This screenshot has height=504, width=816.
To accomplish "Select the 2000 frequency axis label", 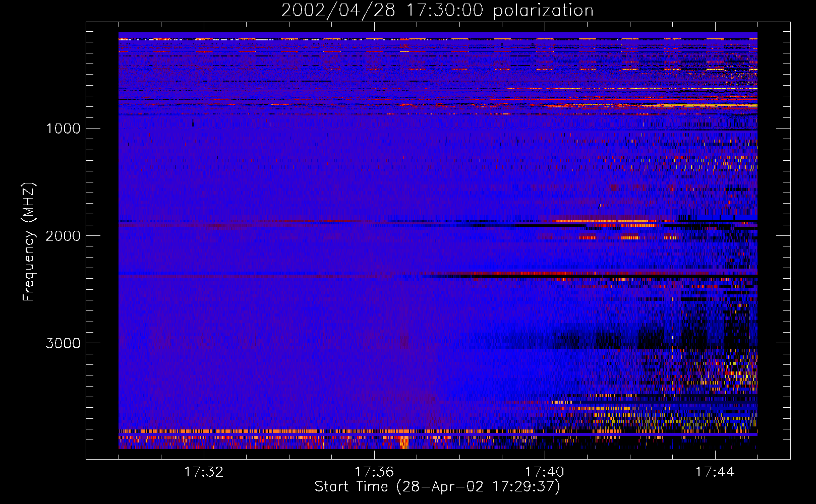I will pyautogui.click(x=63, y=236).
